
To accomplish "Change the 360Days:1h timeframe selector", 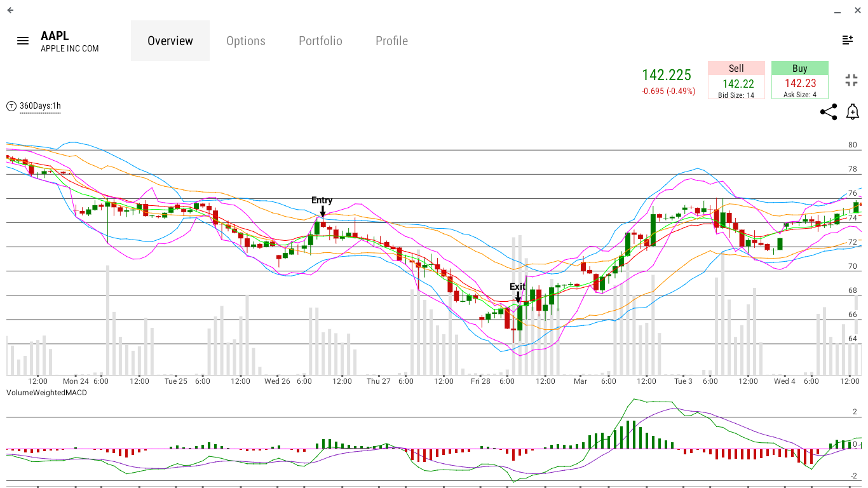I will coord(40,106).
